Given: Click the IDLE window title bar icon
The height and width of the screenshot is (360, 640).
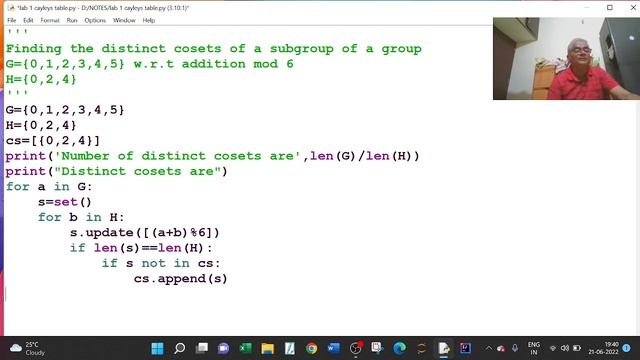Looking at the screenshot, I should click(11, 8).
